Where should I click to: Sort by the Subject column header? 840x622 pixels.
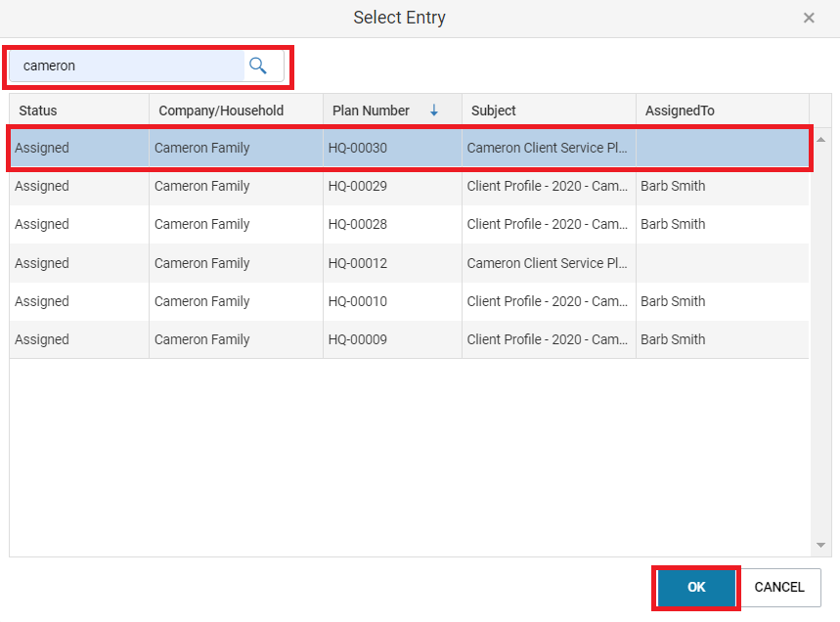(550, 111)
